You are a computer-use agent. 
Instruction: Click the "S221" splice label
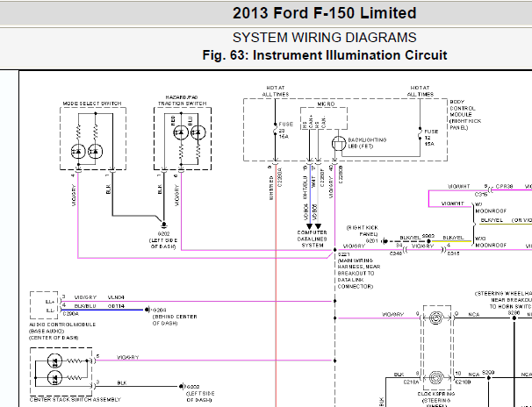343,254
